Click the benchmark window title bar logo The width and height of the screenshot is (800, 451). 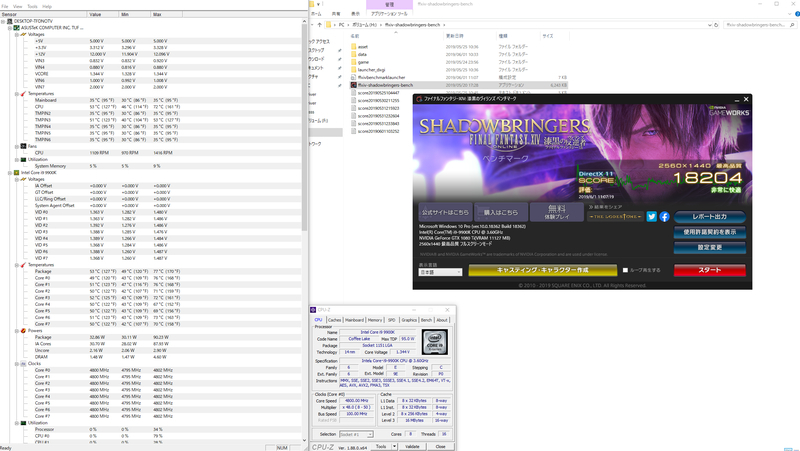click(419, 98)
